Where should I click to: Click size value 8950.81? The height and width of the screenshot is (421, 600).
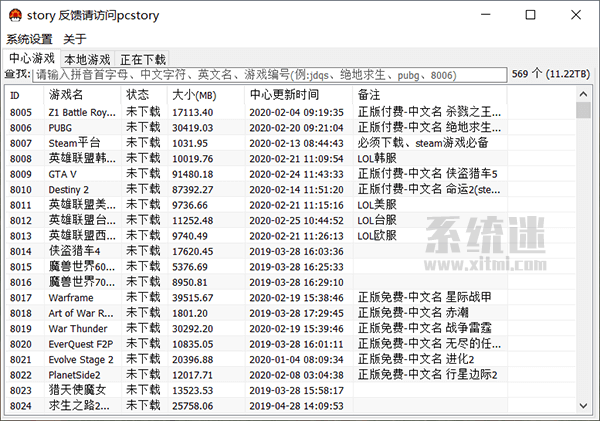pyautogui.click(x=190, y=282)
